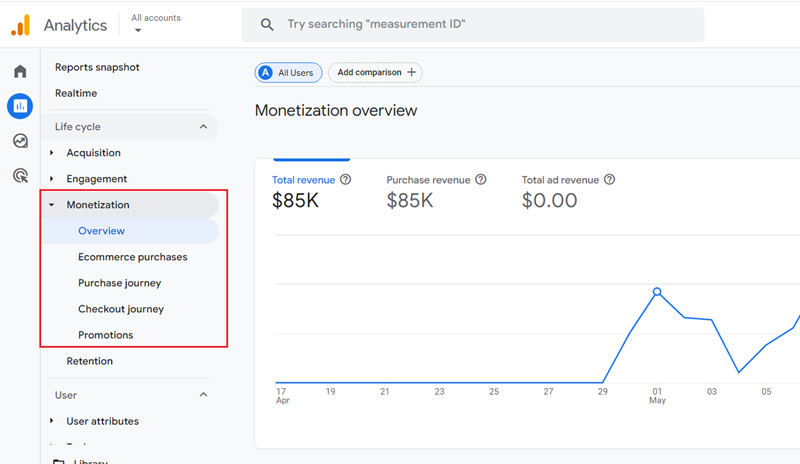Open the Home icon in the sidebar
The height and width of the screenshot is (464, 800).
point(20,71)
